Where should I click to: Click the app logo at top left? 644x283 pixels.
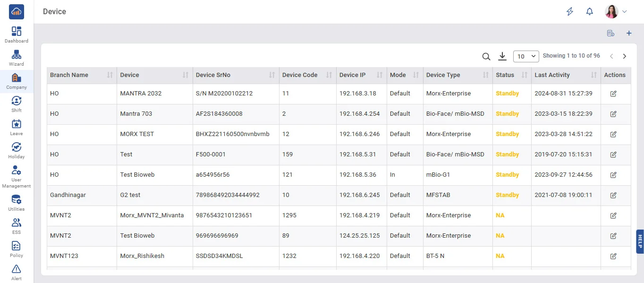(17, 12)
